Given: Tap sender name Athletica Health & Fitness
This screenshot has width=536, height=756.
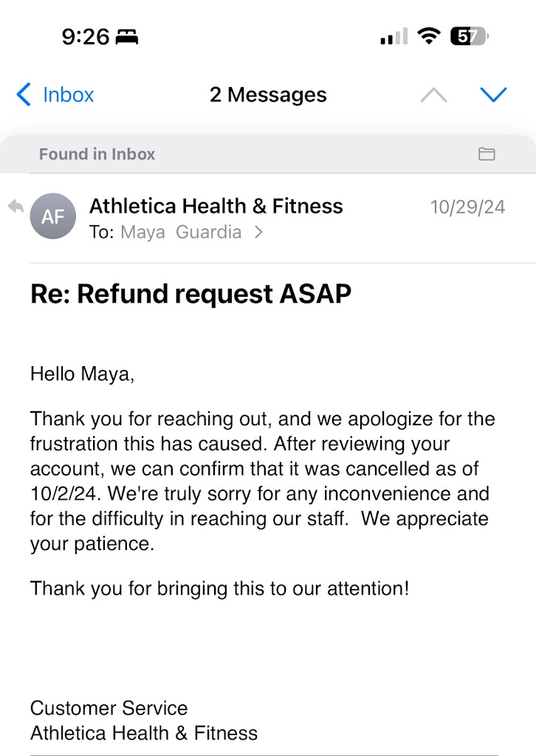Looking at the screenshot, I should (x=216, y=206).
